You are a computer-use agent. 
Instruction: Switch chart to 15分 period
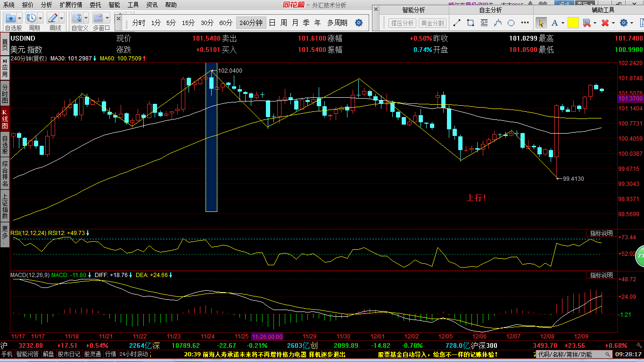188,23
